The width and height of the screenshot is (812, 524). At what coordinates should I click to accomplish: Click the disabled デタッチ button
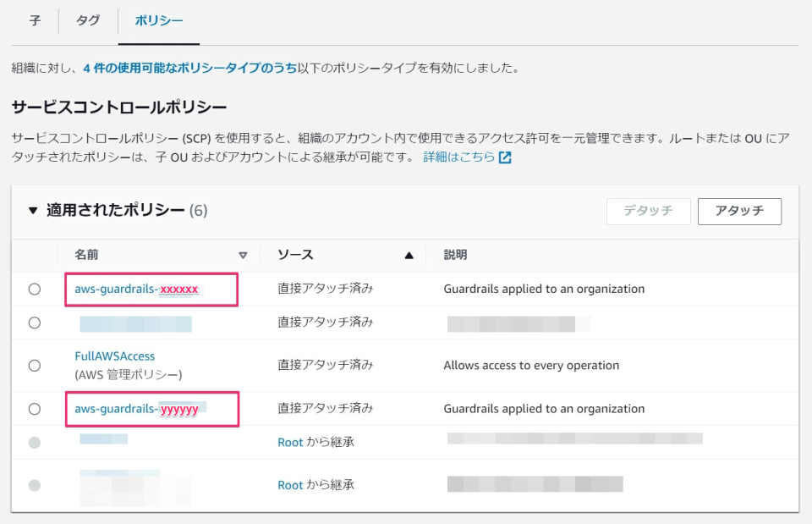pos(648,211)
